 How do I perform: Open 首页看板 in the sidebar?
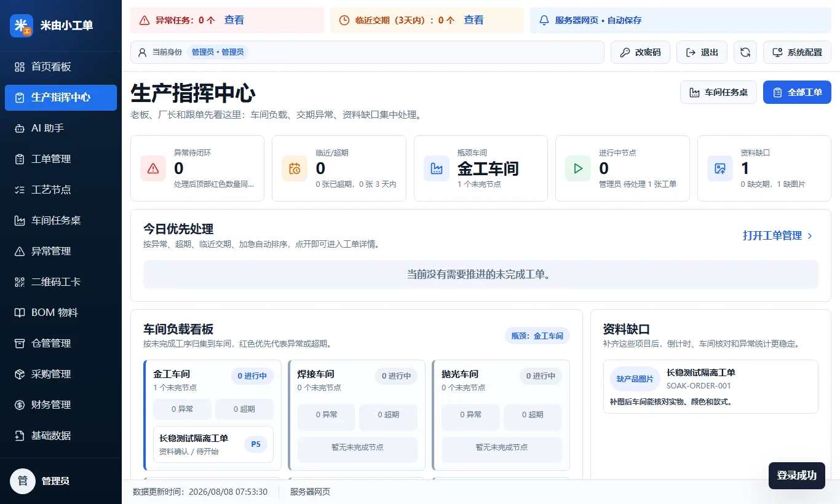point(61,67)
